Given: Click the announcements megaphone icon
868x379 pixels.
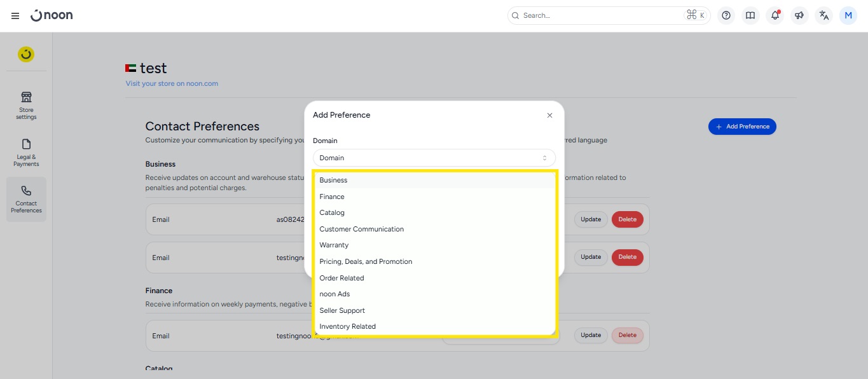Looking at the screenshot, I should [x=799, y=16].
